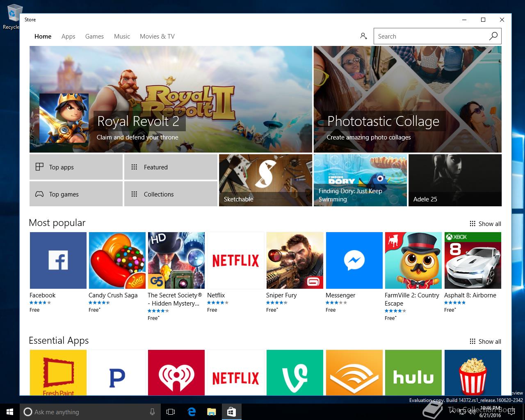Open Audible app in Essential Apps
Screen dimensions: 525x420
(354, 372)
